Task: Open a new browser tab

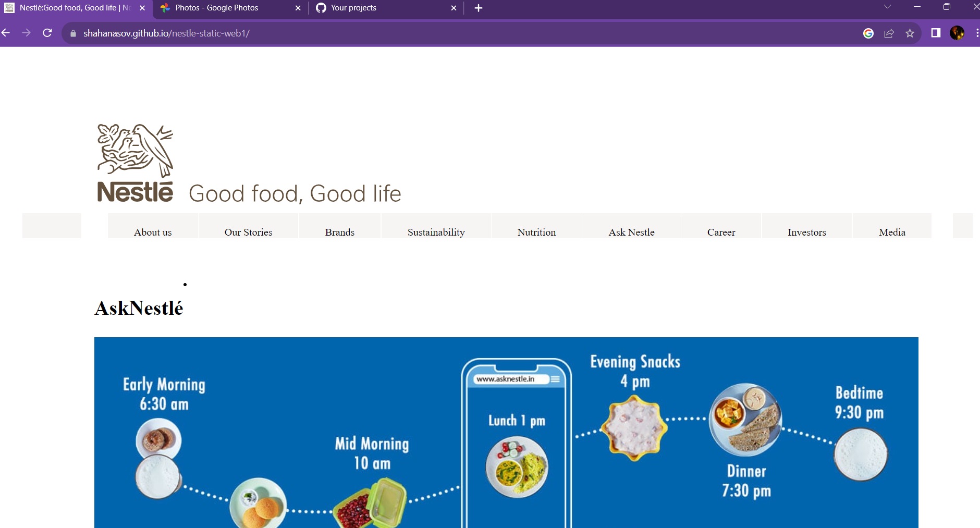Action: pos(477,8)
